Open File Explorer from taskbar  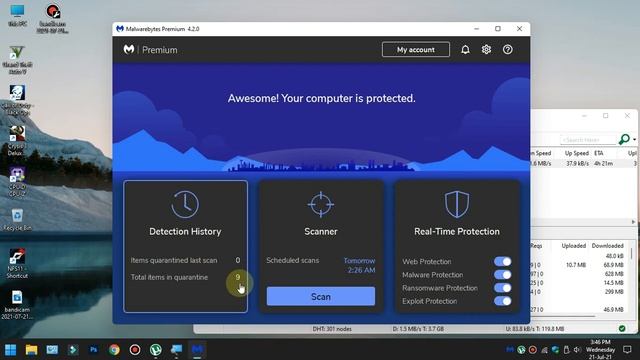31,350
